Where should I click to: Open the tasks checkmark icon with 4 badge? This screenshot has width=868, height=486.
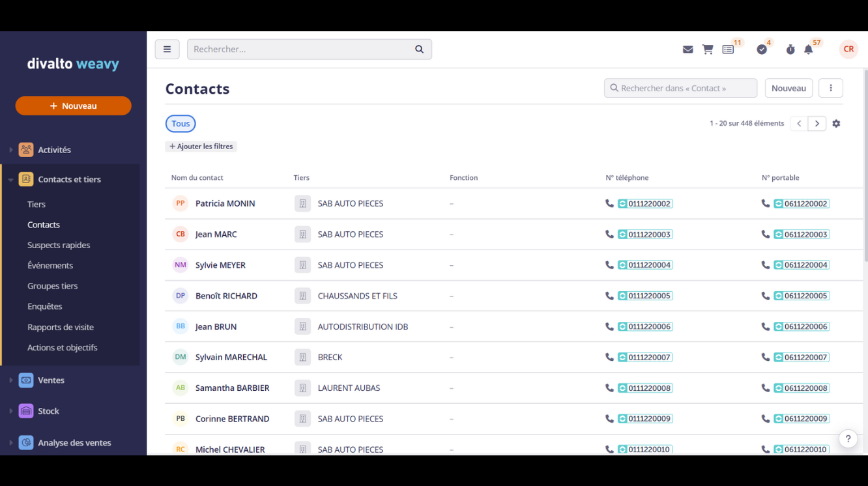point(762,49)
